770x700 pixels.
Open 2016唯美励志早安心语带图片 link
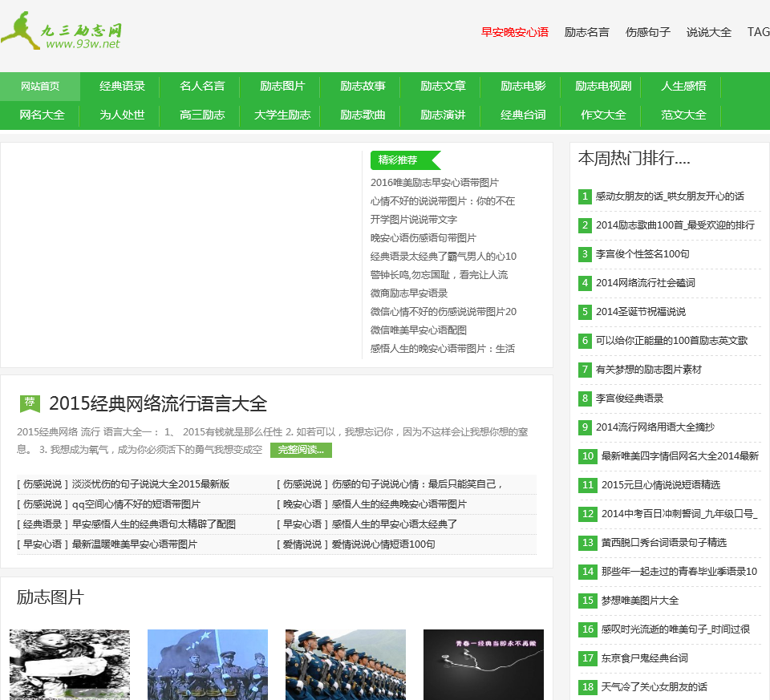pyautogui.click(x=434, y=183)
